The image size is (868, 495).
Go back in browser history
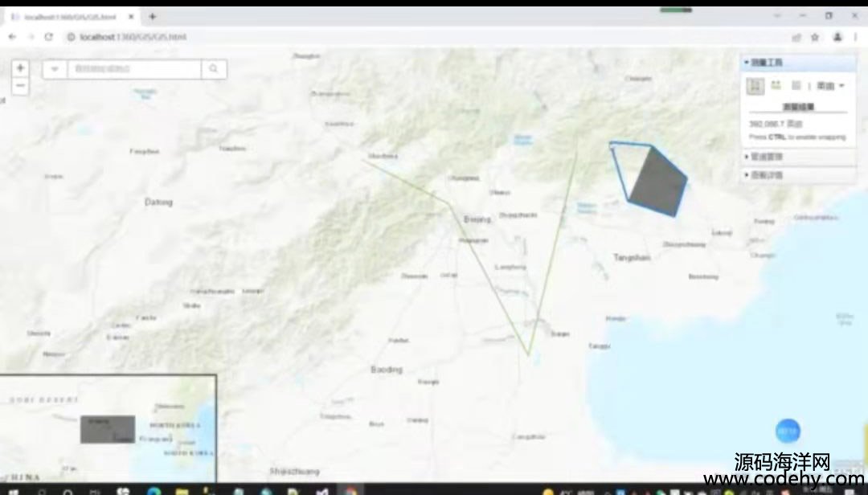click(x=12, y=37)
